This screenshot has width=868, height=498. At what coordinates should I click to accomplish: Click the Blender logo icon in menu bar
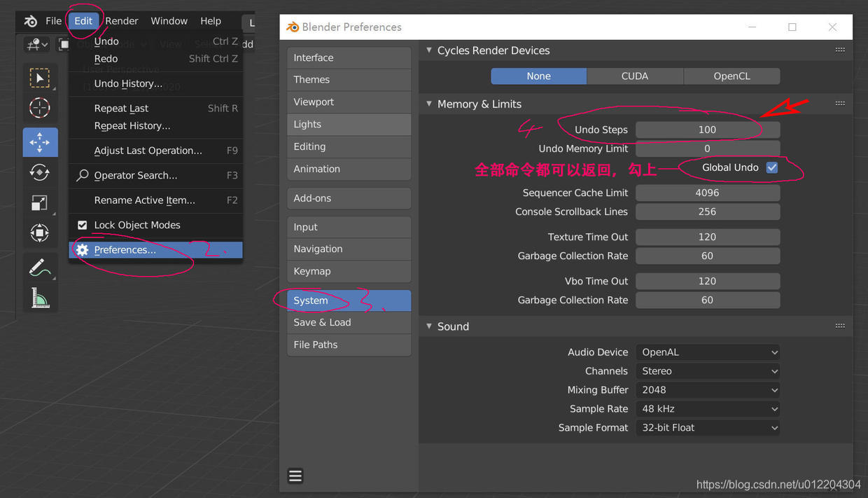[x=31, y=21]
